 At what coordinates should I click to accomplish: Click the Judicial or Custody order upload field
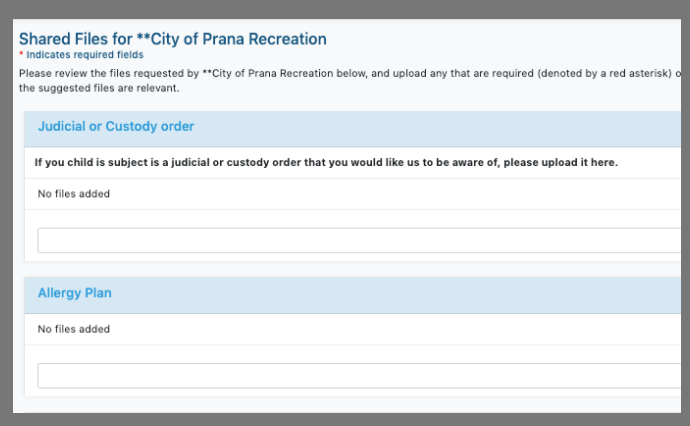(358, 241)
